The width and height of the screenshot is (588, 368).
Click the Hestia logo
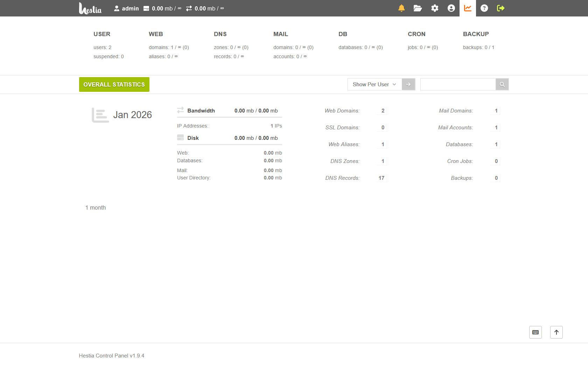pos(90,8)
